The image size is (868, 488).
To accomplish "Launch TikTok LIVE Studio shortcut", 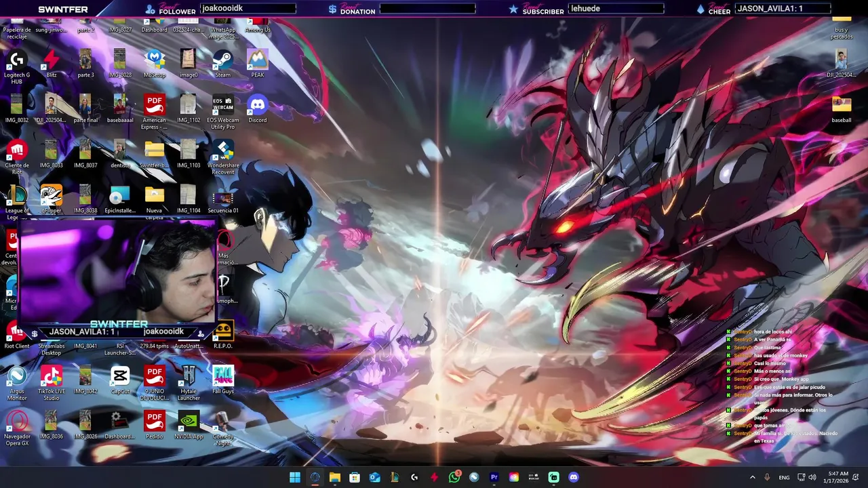I will click(52, 383).
